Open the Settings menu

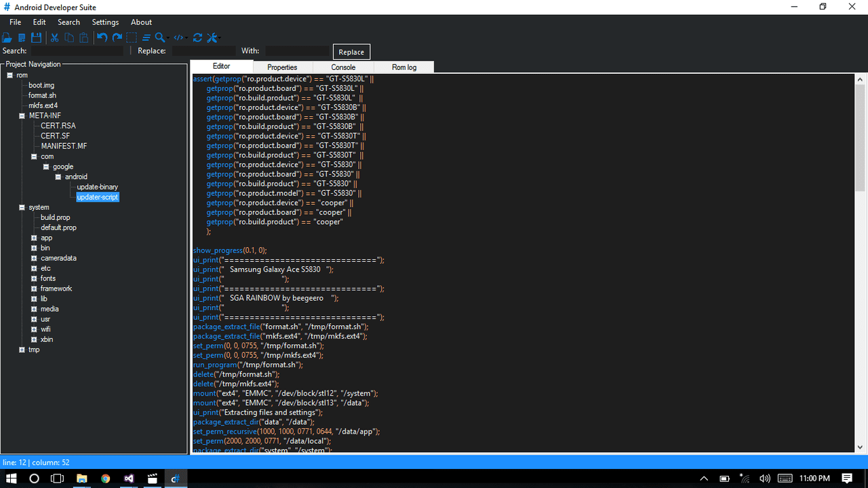[105, 22]
